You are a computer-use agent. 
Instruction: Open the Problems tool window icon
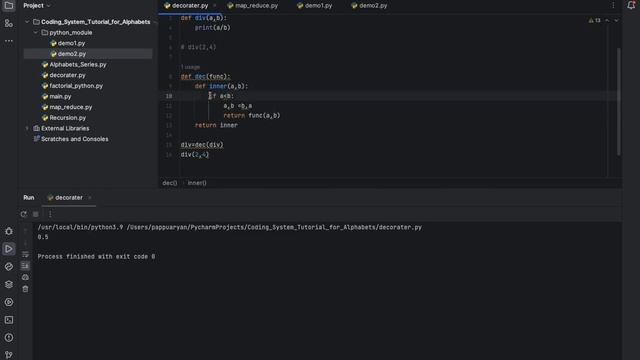click(9, 338)
